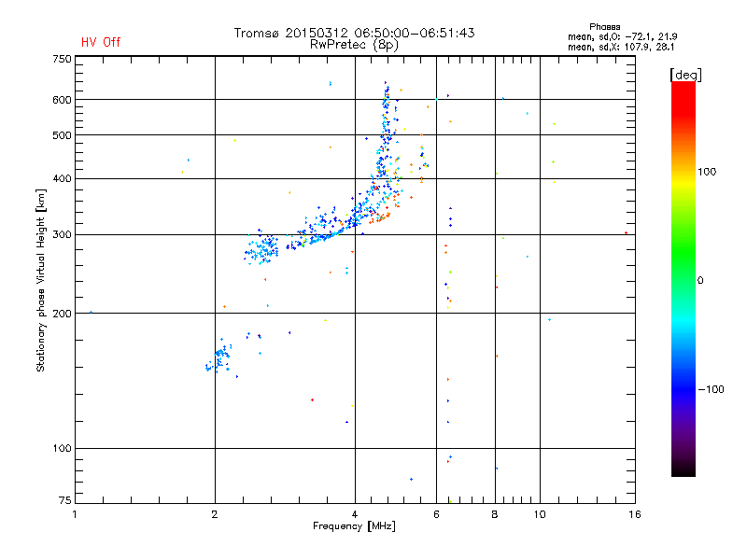Pick the blue -100 degree colorbar region
Viewport: 747px width, 560px height.
[x=684, y=389]
